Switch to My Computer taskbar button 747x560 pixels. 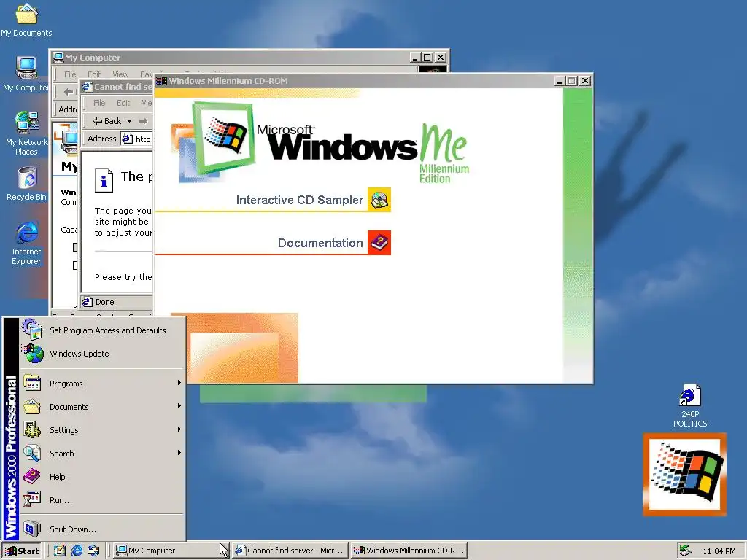(x=172, y=551)
